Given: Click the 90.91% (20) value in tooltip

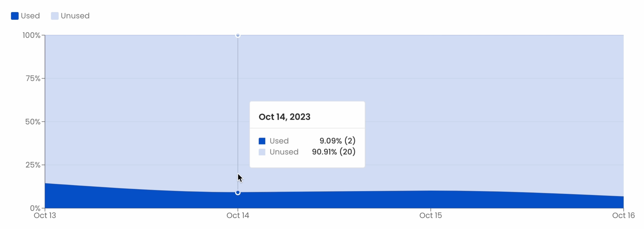Looking at the screenshot, I should pyautogui.click(x=334, y=152).
